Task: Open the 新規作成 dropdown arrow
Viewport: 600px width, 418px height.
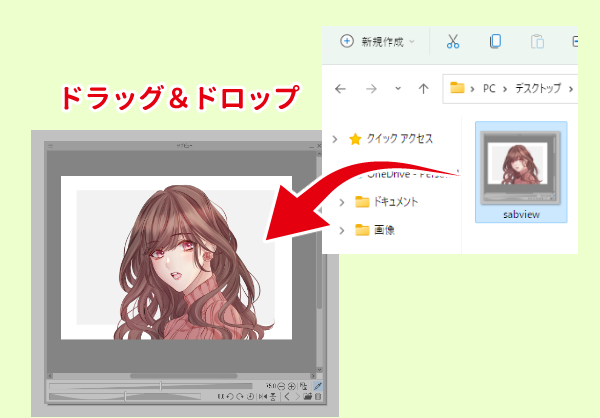Action: (412, 41)
